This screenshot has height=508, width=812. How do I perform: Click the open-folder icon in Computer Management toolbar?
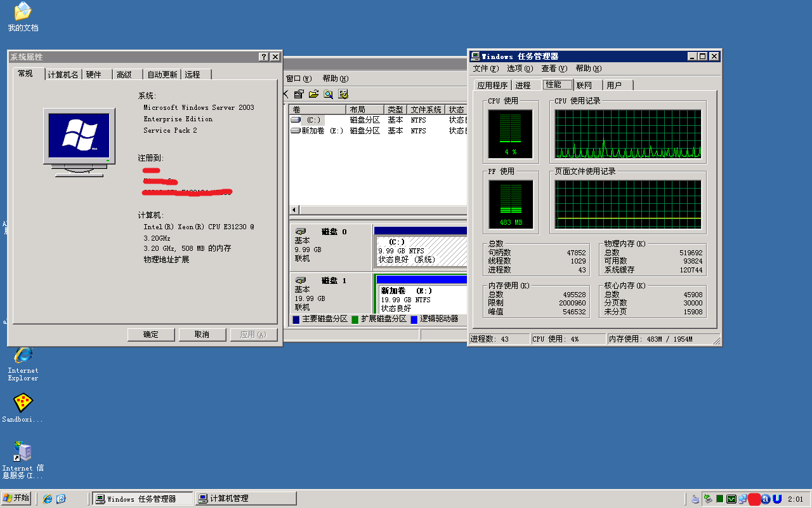(313, 94)
